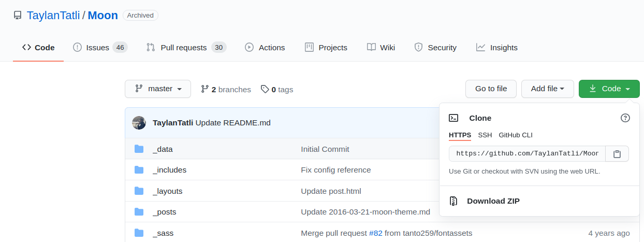
Task: Click the _data folder icon
Action: (139, 149)
